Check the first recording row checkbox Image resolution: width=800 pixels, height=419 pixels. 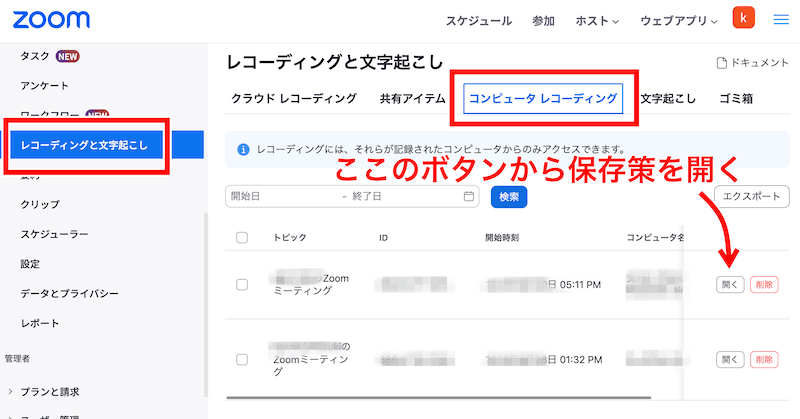[241, 285]
